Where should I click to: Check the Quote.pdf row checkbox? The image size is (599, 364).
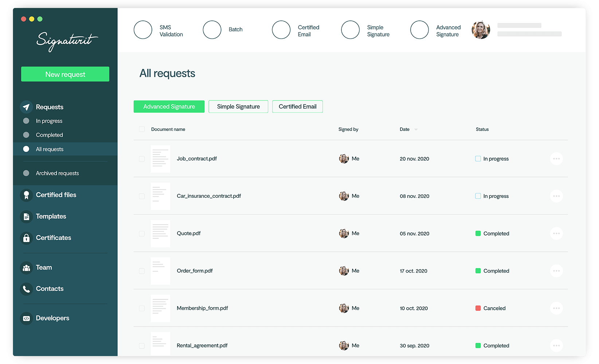[x=142, y=234]
